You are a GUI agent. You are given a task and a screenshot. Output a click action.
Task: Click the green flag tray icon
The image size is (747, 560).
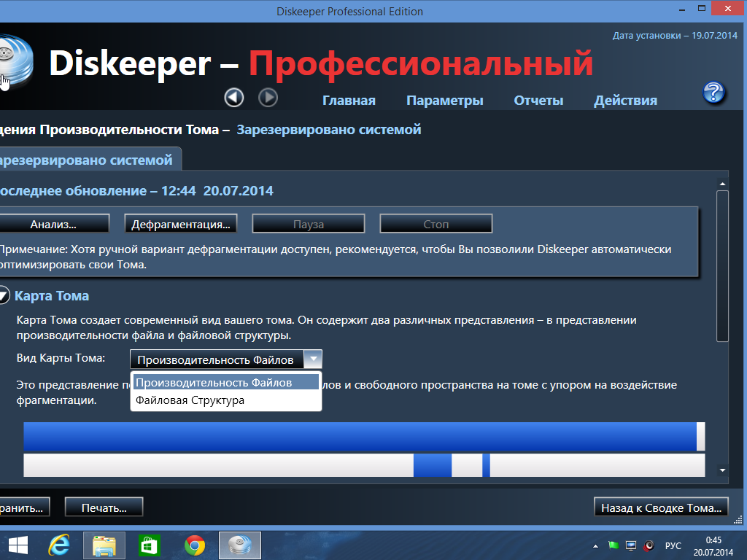[614, 545]
